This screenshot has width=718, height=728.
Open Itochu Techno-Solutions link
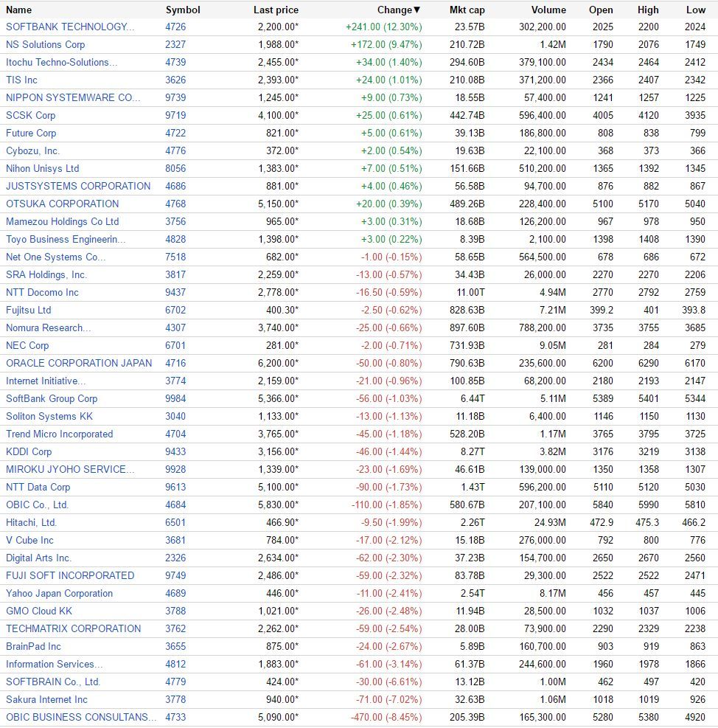click(61, 62)
